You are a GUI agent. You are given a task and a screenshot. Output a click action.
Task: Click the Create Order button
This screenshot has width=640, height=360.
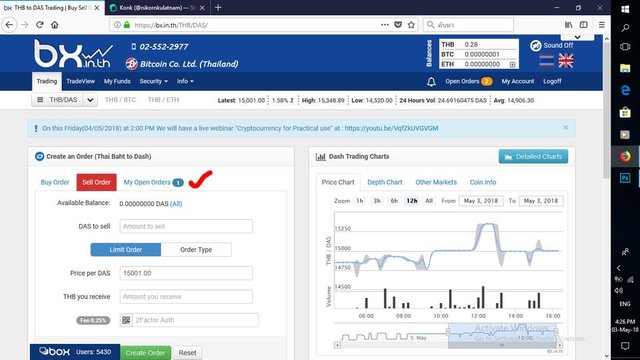point(145,353)
